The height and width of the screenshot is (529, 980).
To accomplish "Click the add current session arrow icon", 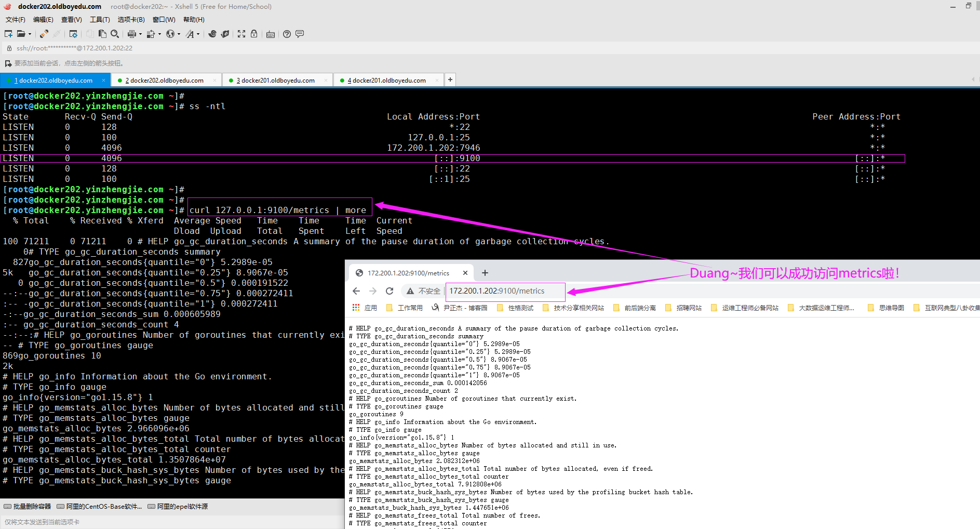I will pos(8,63).
